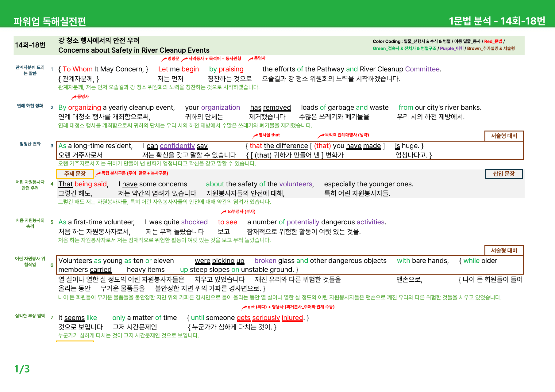
Task: Click note '독립 분사구문 (주어_밑줄 + 분사구문)'
Action: pyautogui.click(x=135, y=173)
